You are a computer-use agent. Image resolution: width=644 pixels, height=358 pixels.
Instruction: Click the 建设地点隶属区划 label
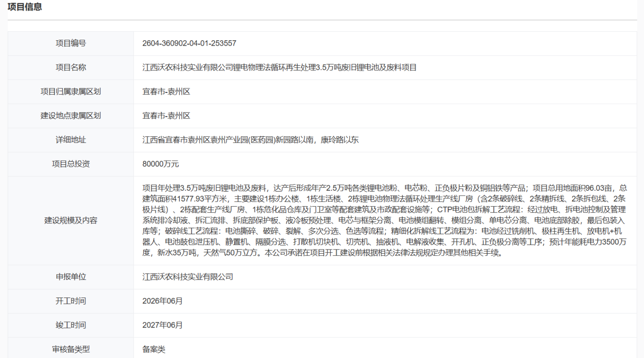71,116
